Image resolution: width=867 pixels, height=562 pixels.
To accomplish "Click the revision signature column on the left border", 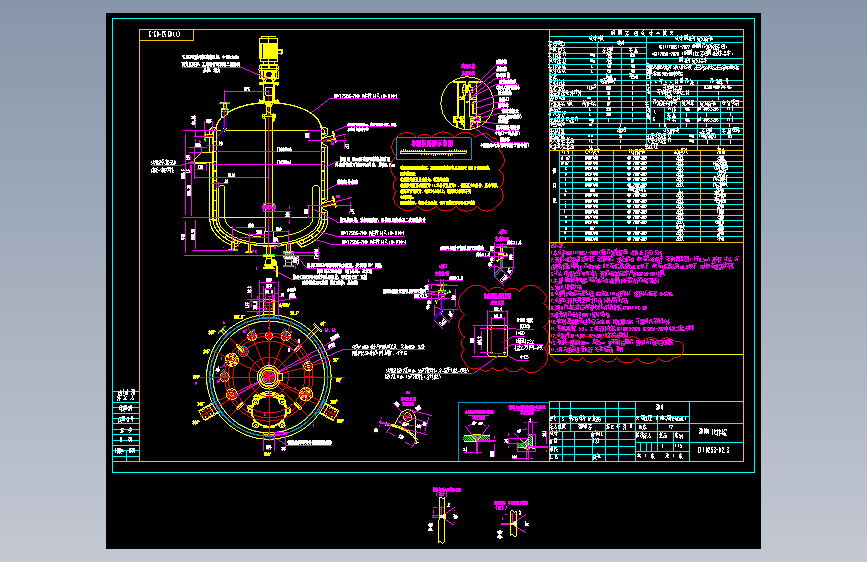I will click(126, 423).
